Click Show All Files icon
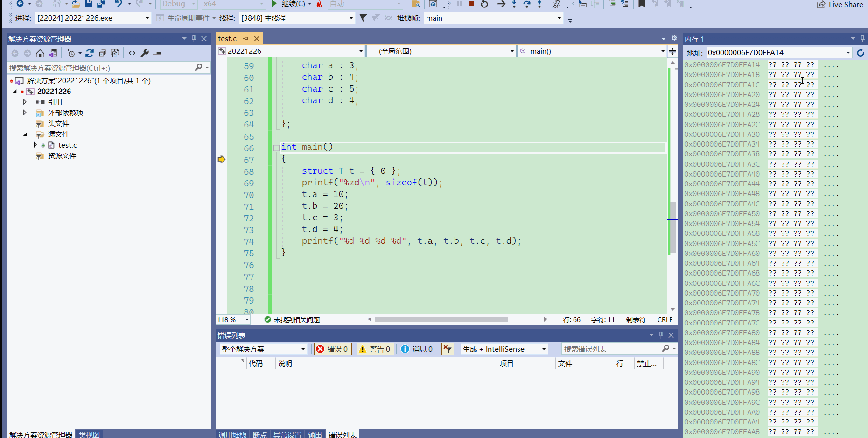 click(x=115, y=53)
